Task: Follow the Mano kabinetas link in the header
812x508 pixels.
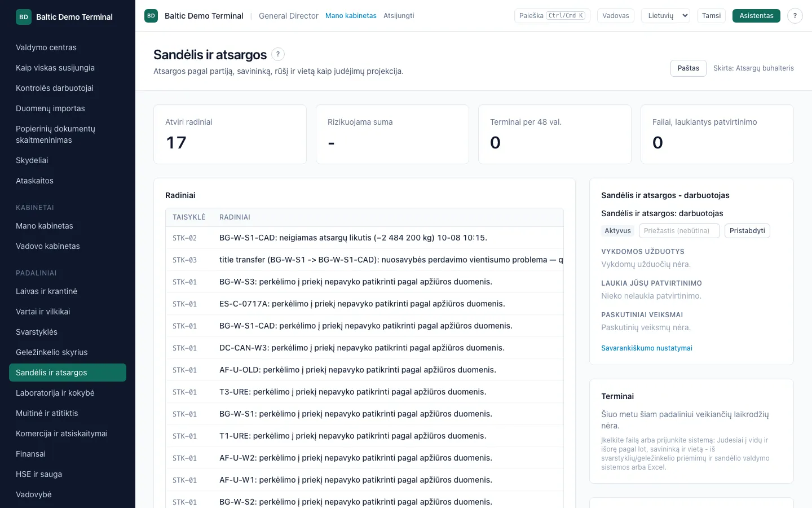Action: tap(351, 16)
